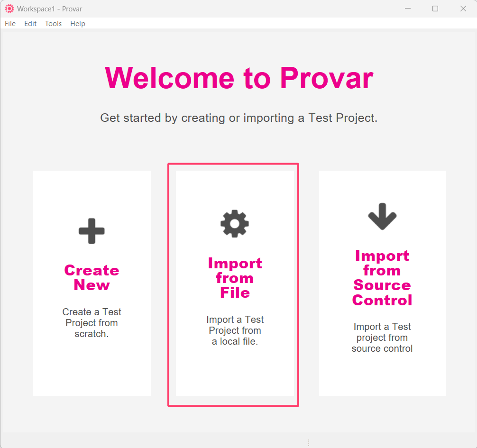Open the Tools menu
The height and width of the screenshot is (448, 477).
[53, 23]
